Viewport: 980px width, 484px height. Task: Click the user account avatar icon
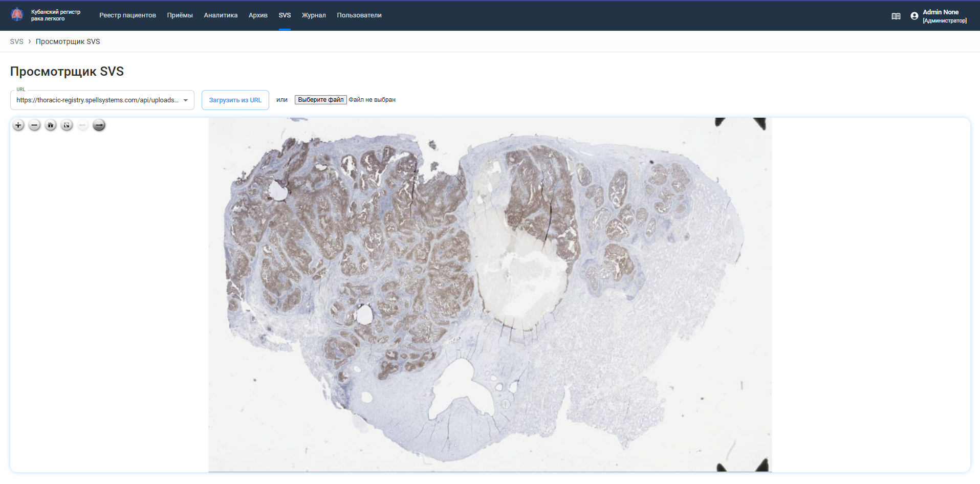pos(914,16)
